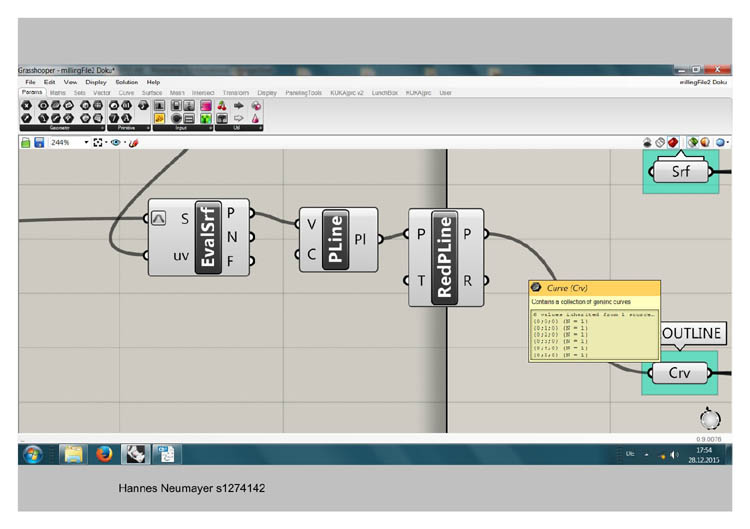Pick the round dark Control Knob icon
This screenshot has width=750, height=529.
click(176, 118)
